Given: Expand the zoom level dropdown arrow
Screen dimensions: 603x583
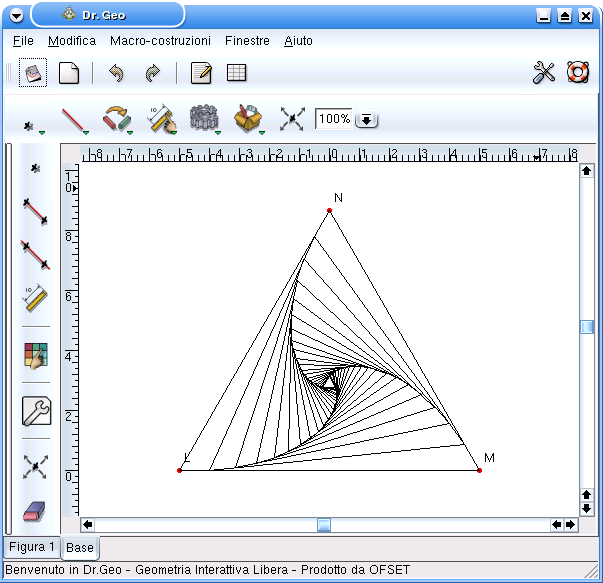Looking at the screenshot, I should (x=366, y=120).
